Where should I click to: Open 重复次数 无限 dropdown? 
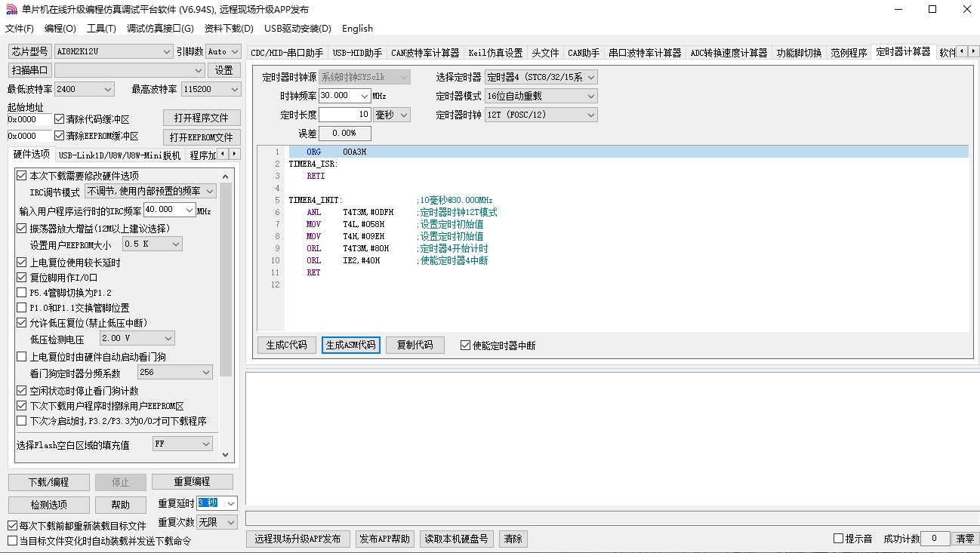pyautogui.click(x=217, y=522)
